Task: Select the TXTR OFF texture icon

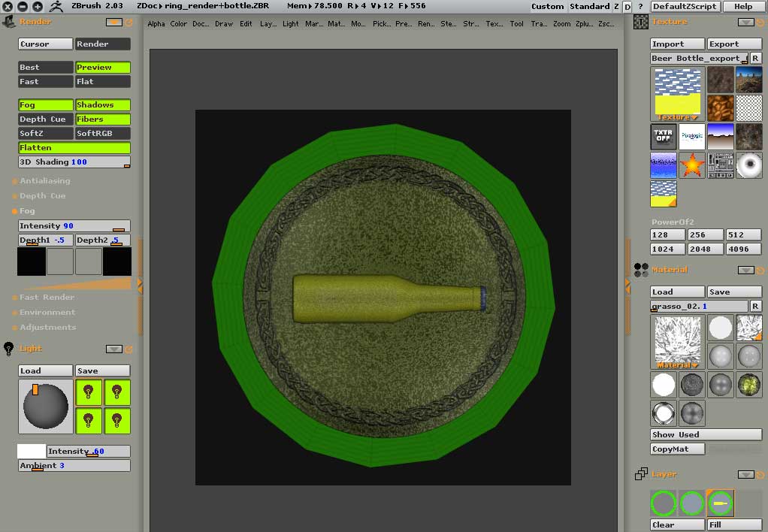Action: 663,137
